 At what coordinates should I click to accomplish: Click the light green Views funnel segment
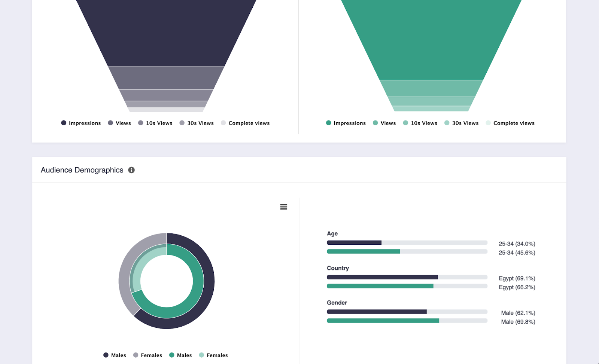[x=431, y=88]
